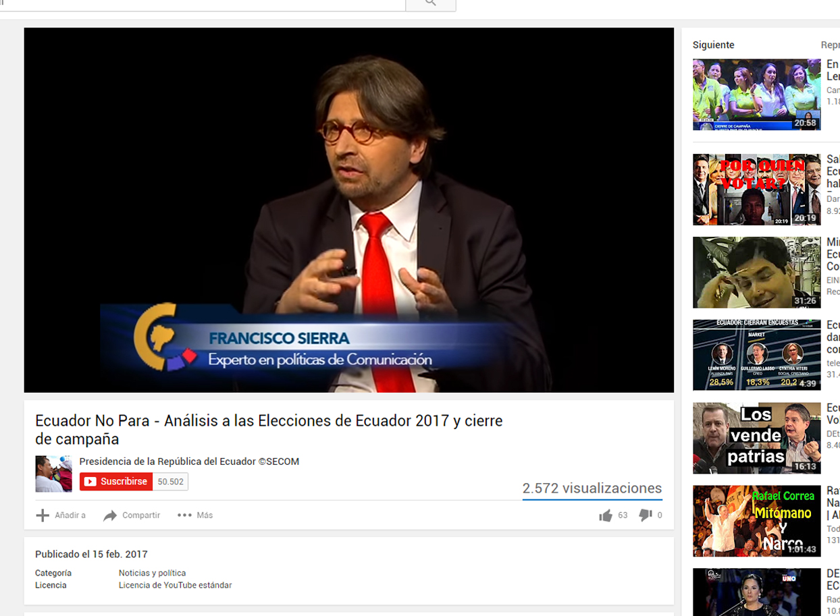
Task: Click inside the search text field
Action: tap(203, 4)
